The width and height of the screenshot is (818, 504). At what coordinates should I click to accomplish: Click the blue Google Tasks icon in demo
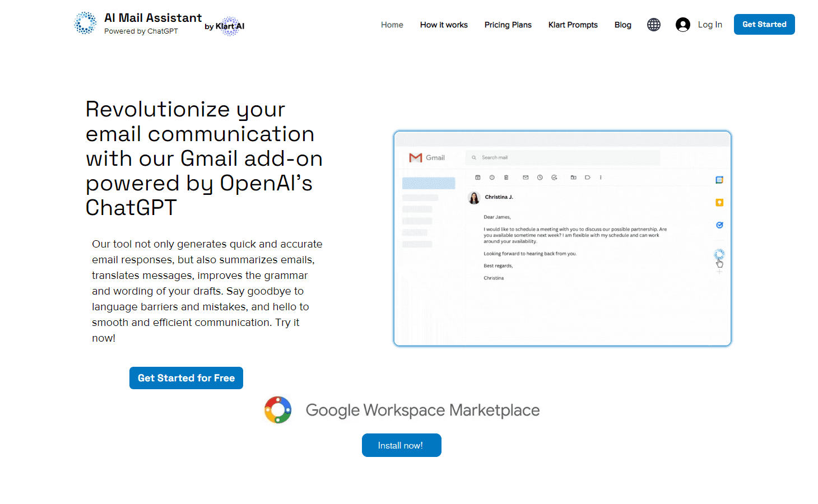[719, 225]
